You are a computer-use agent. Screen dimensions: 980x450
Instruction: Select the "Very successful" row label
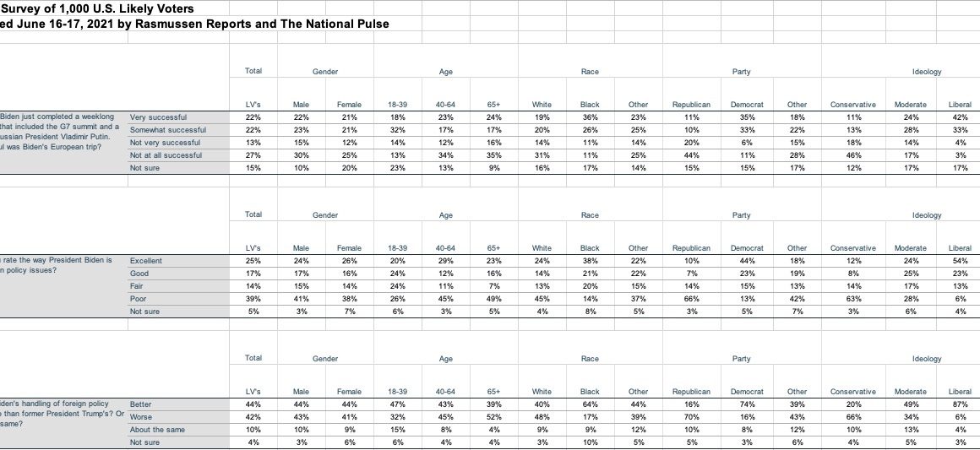point(158,117)
